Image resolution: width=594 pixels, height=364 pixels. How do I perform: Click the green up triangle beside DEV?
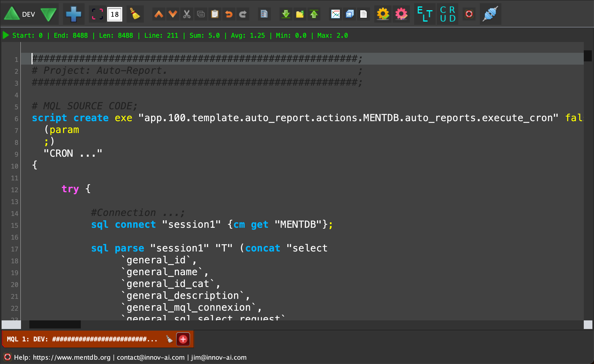click(x=12, y=14)
